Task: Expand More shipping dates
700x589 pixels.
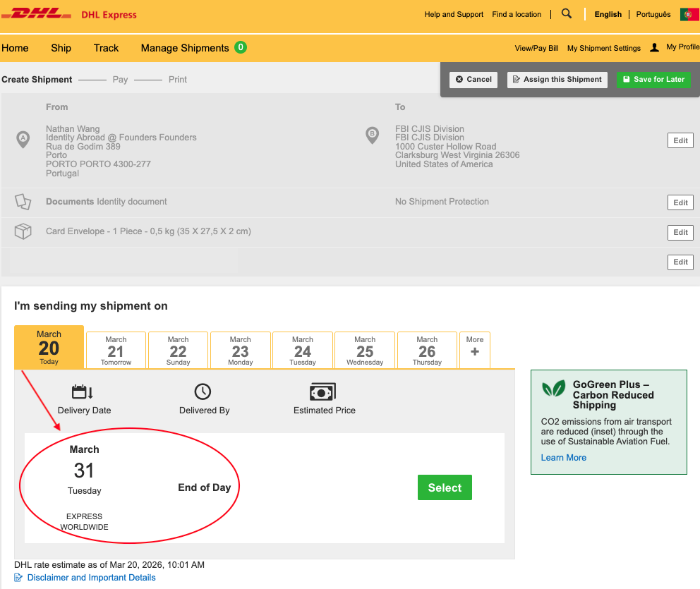Action: pyautogui.click(x=474, y=349)
